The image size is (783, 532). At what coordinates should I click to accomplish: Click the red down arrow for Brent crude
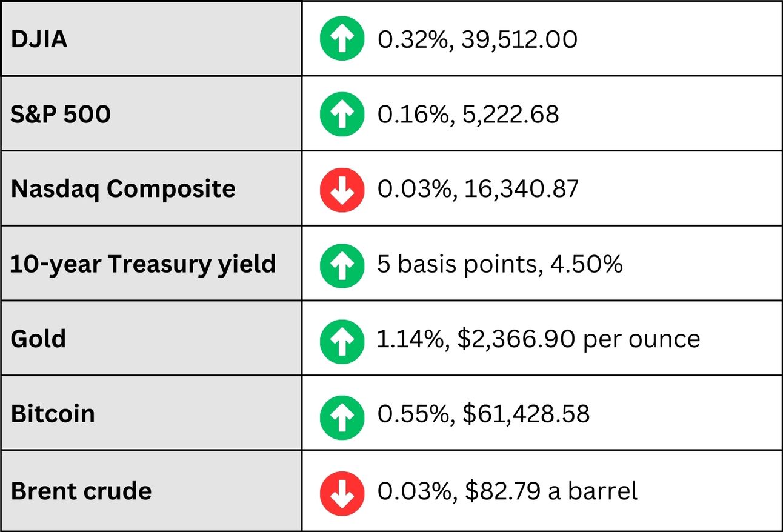[x=342, y=491]
